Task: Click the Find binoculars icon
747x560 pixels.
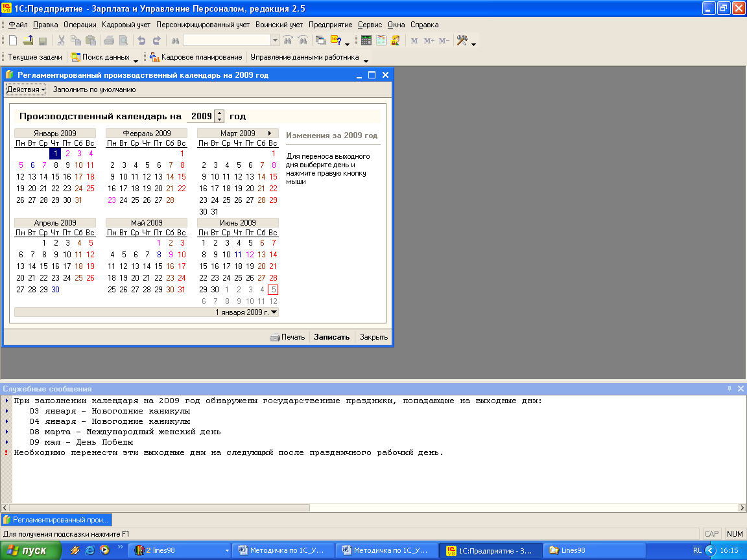Action: tap(175, 40)
